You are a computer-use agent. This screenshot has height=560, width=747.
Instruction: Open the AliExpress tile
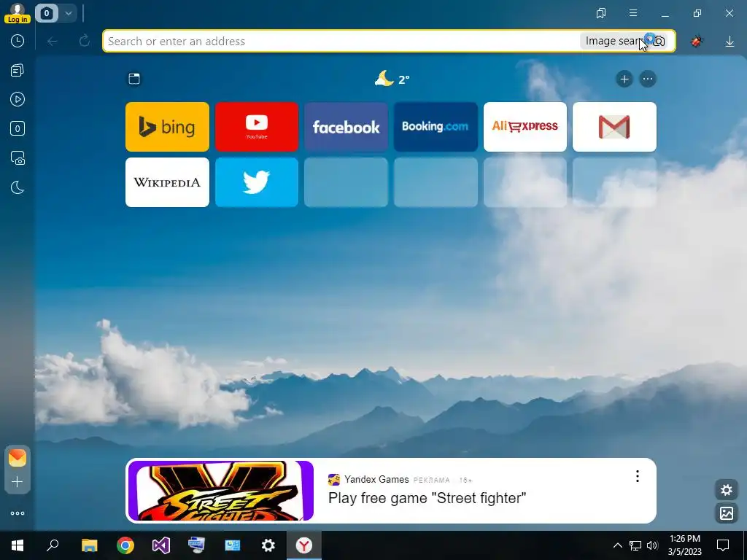(525, 127)
